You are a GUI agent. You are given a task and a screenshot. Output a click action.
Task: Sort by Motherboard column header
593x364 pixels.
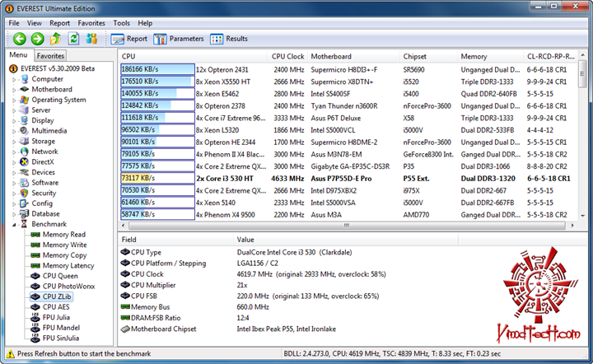[353, 56]
